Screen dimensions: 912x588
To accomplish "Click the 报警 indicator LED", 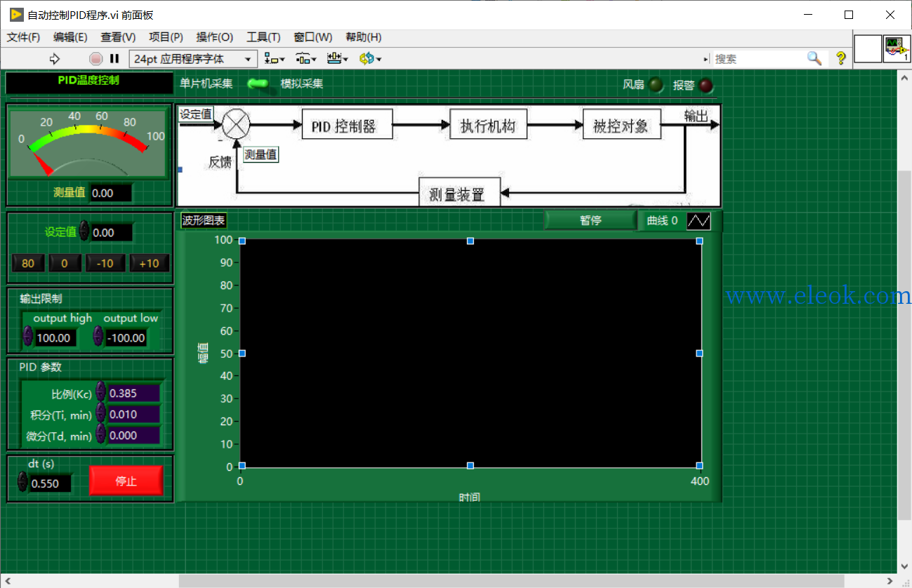I will pos(706,86).
